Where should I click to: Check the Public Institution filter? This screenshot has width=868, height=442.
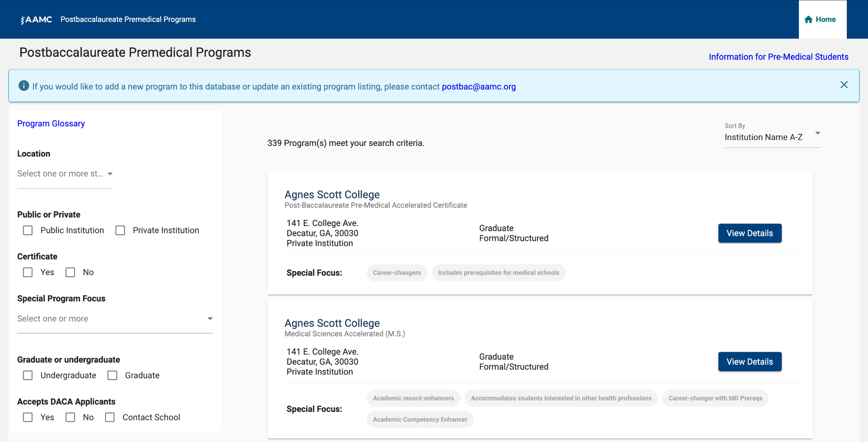pyautogui.click(x=28, y=230)
